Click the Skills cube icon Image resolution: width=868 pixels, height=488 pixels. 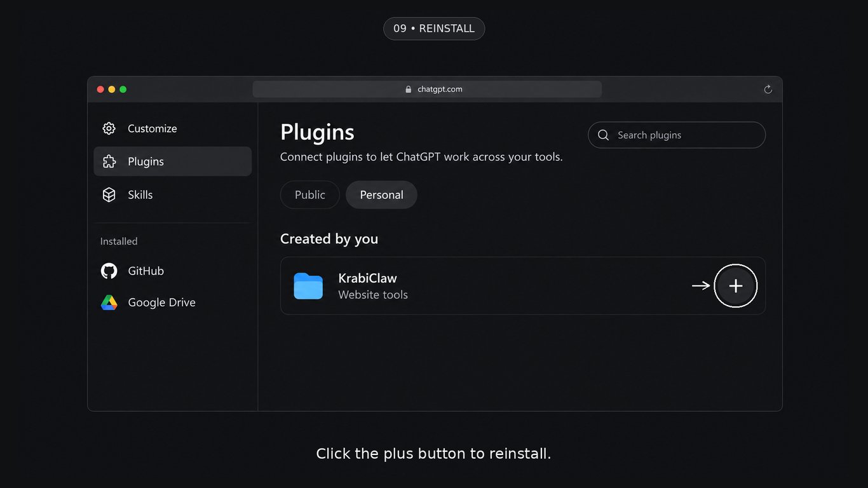pyautogui.click(x=109, y=194)
